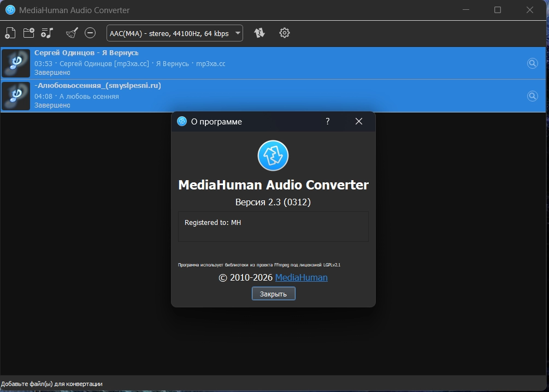Locate the Сергей Одинцов track with magnifier icon
Image resolution: width=549 pixels, height=392 pixels.
(x=532, y=63)
